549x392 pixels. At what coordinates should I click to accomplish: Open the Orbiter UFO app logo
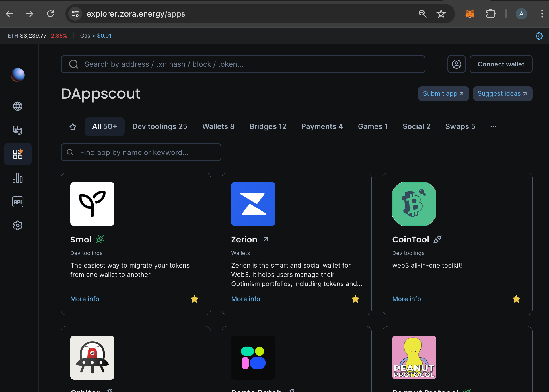coord(92,358)
